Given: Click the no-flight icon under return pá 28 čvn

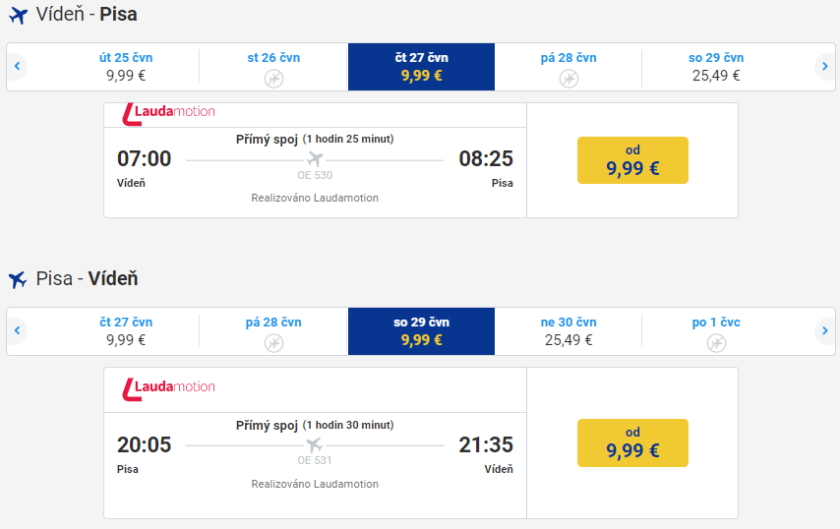Looking at the screenshot, I should (273, 343).
